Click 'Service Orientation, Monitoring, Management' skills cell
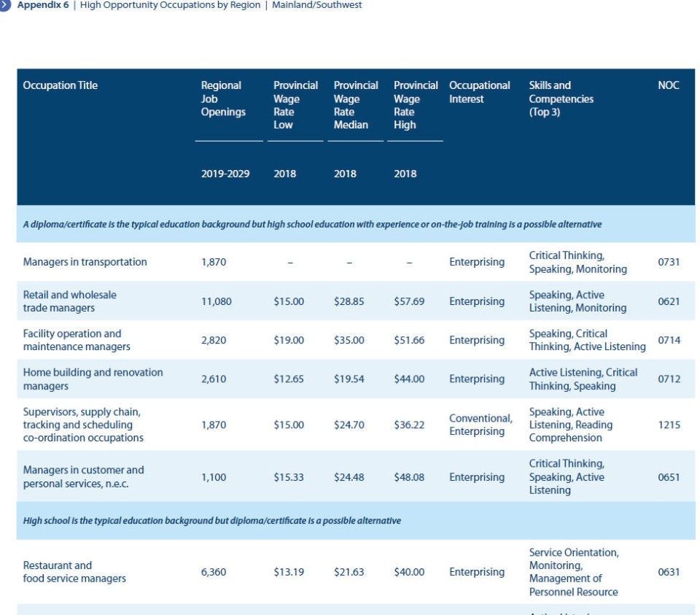Screen dimensions: 700x615 click(x=574, y=572)
